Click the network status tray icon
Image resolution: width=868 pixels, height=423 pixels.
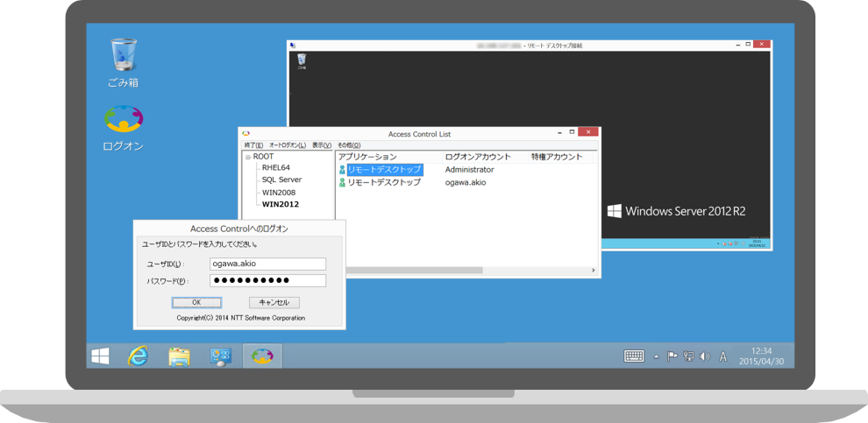[x=688, y=356]
